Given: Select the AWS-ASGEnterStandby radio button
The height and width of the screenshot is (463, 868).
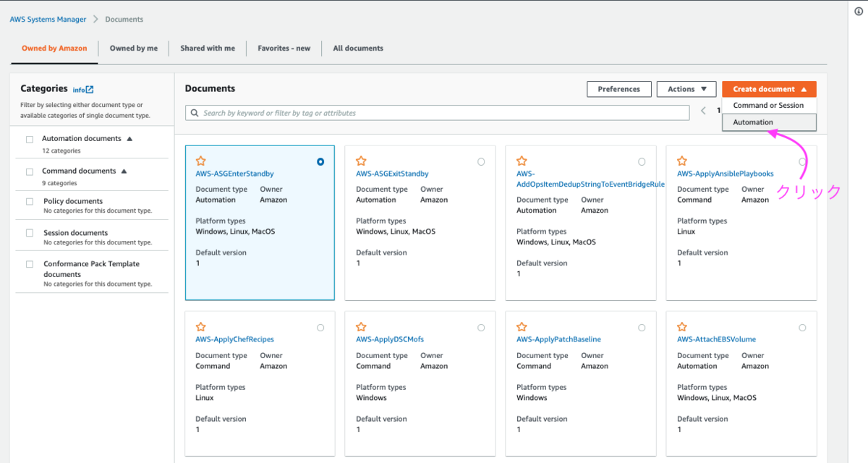Looking at the screenshot, I should [x=320, y=162].
